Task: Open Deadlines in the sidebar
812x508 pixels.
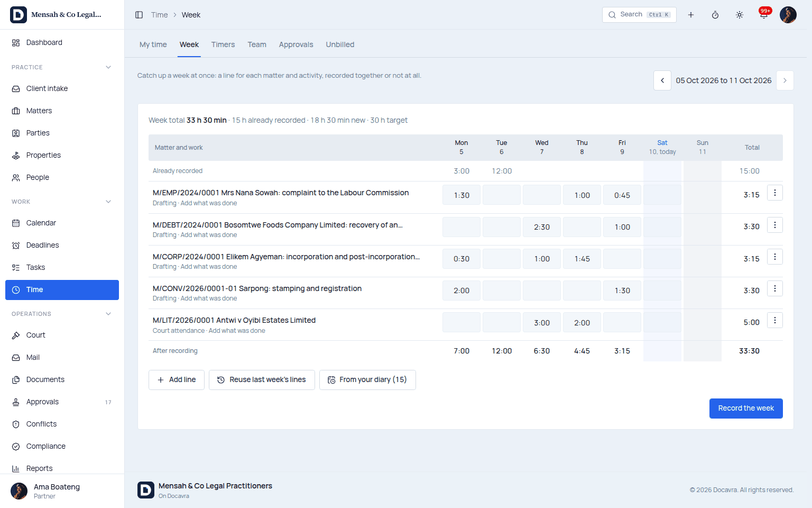Action: tap(62, 245)
